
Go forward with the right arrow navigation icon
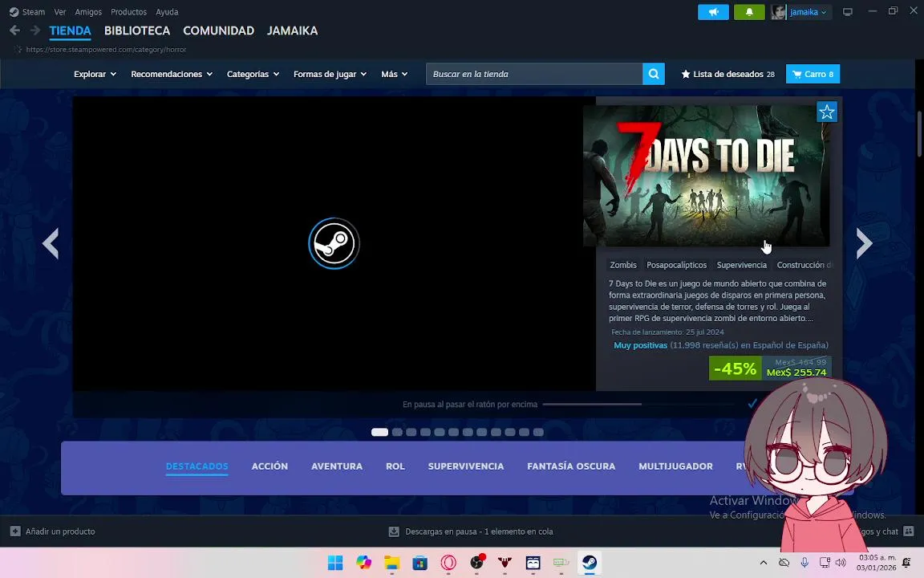pyautogui.click(x=34, y=30)
